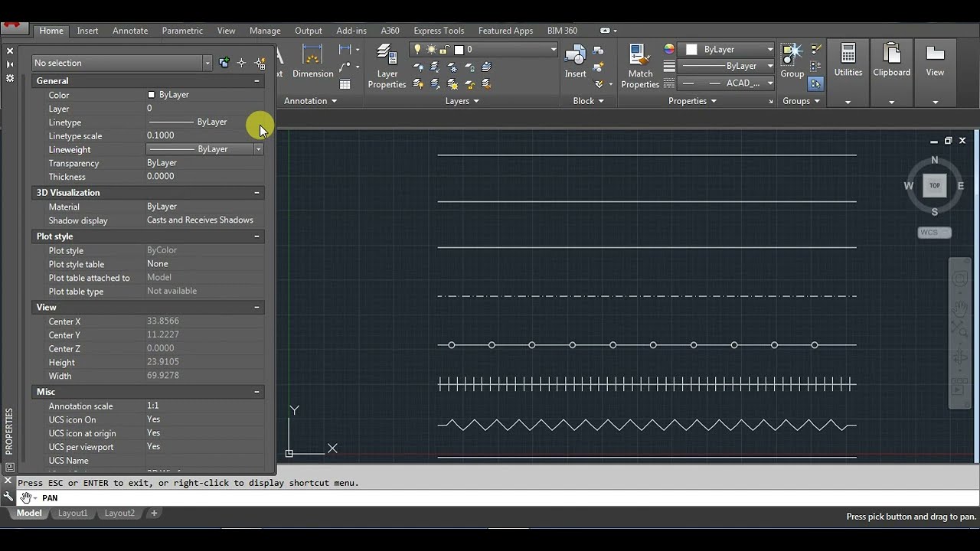This screenshot has height=551, width=980.
Task: Open Match Properties tool
Action: click(x=640, y=67)
